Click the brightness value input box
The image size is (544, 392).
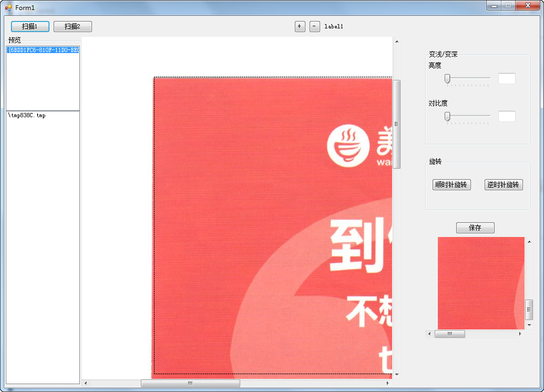tap(507, 78)
